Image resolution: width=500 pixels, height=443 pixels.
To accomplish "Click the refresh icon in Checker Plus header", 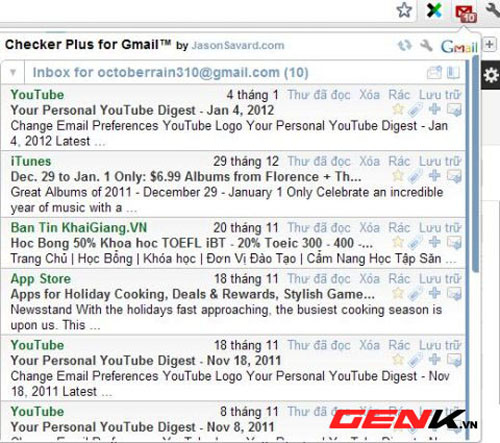I will coord(404,46).
